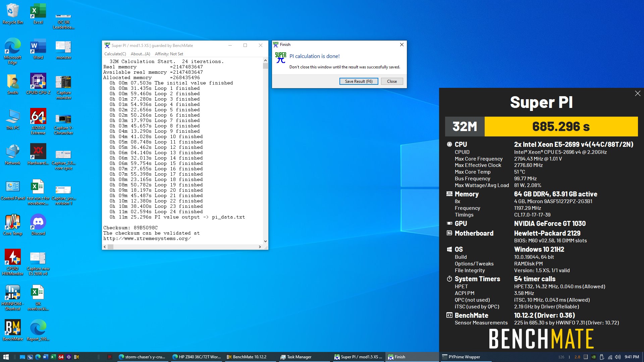Launch Excel from the desktop shortcut
Screen dimensions: 644x362
(x=38, y=14)
